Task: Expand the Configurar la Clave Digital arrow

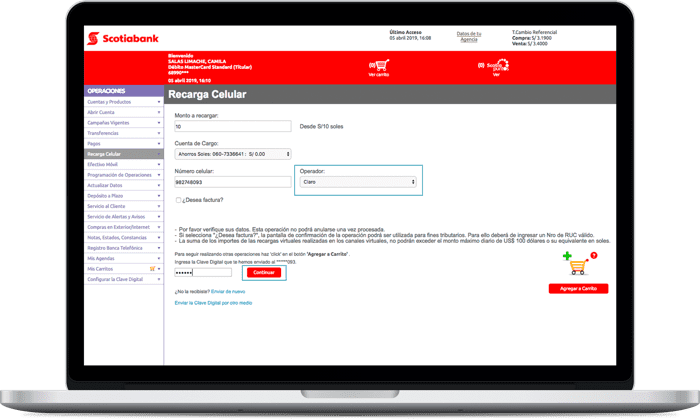Action: (x=159, y=279)
